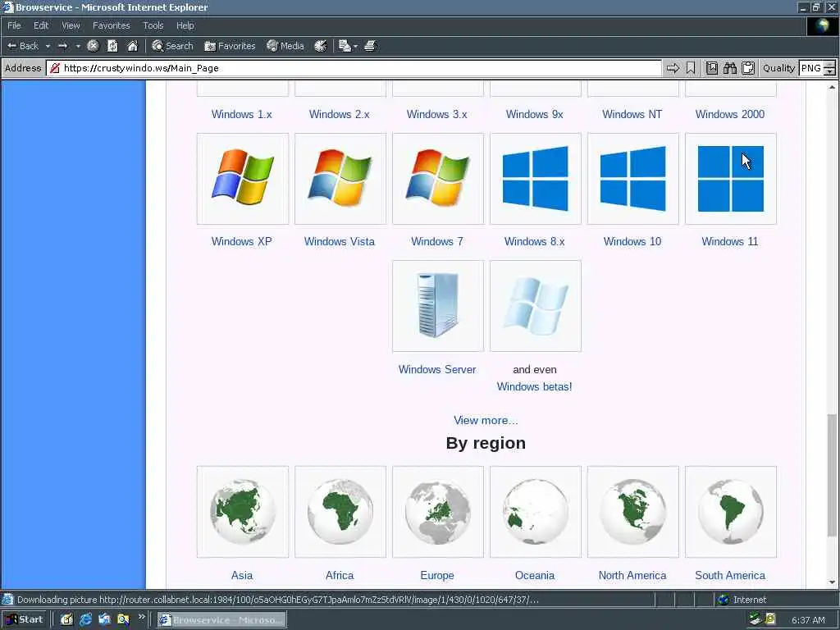Follow the Windows 7 text link
840x630 pixels.
(x=436, y=242)
